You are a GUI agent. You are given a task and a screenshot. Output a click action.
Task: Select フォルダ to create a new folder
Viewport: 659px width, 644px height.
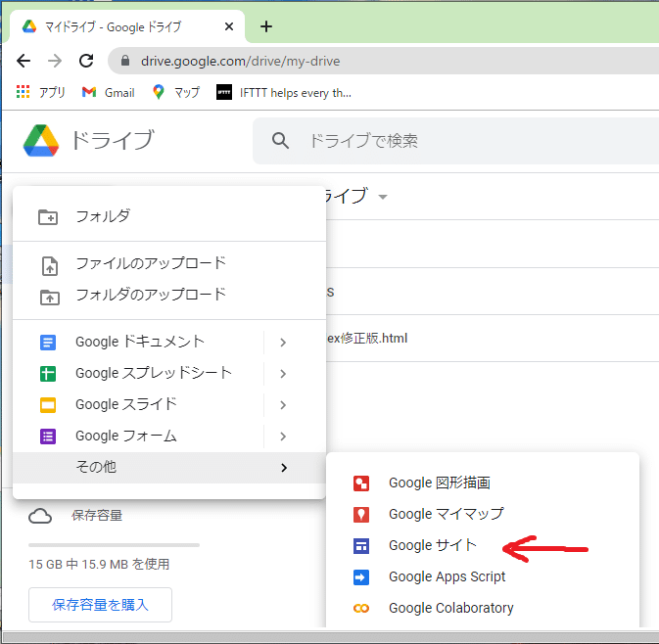pyautogui.click(x=169, y=216)
